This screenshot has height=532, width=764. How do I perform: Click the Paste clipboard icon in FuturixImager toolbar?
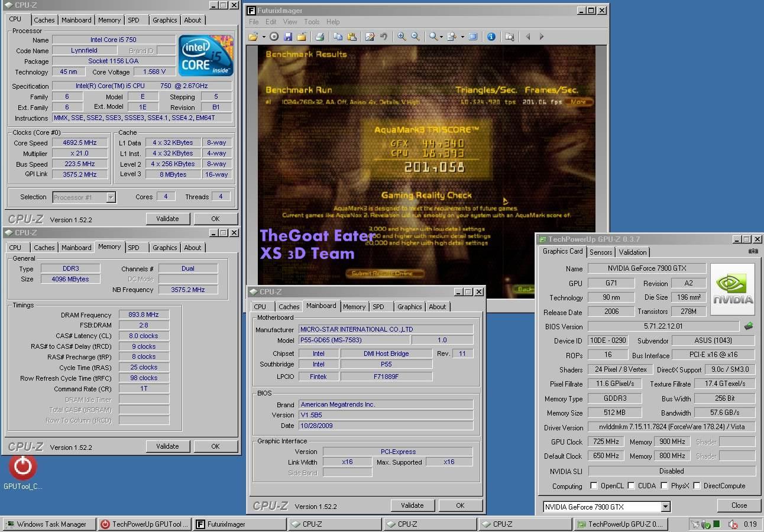352,37
